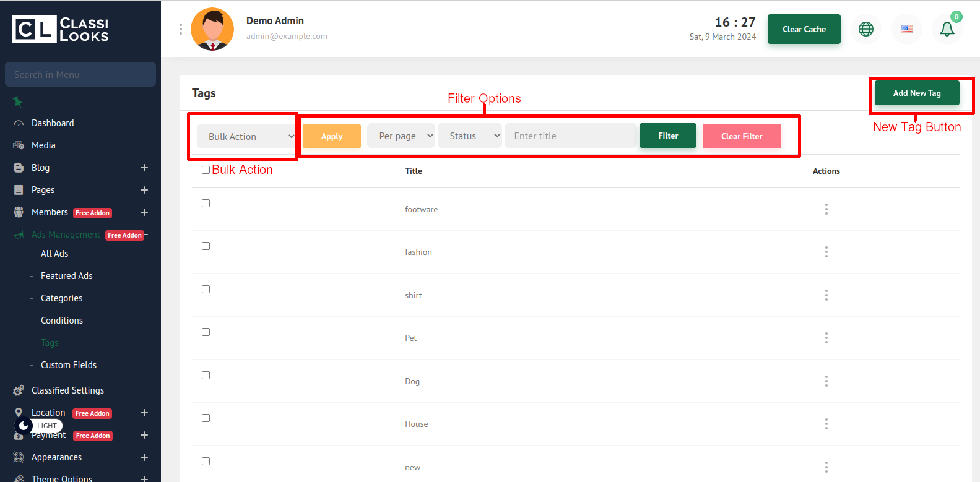The width and height of the screenshot is (980, 482).
Task: Open the Status filter dropdown
Action: [x=469, y=136]
